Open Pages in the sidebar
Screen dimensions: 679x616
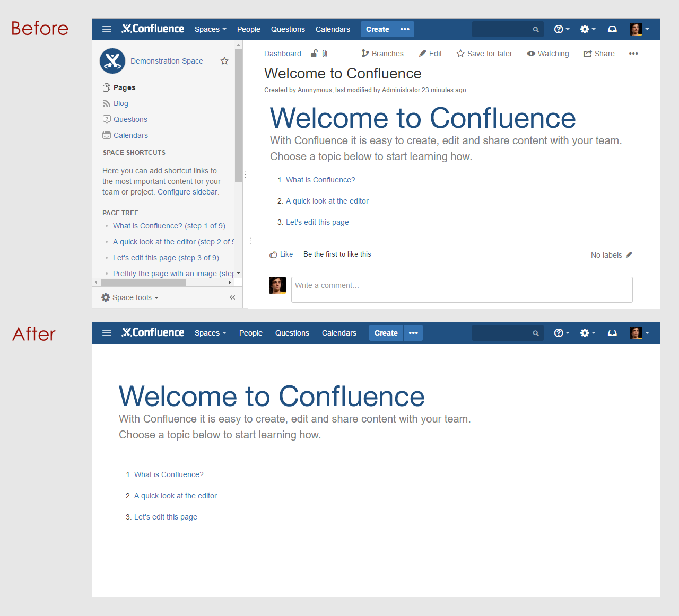pos(119,87)
